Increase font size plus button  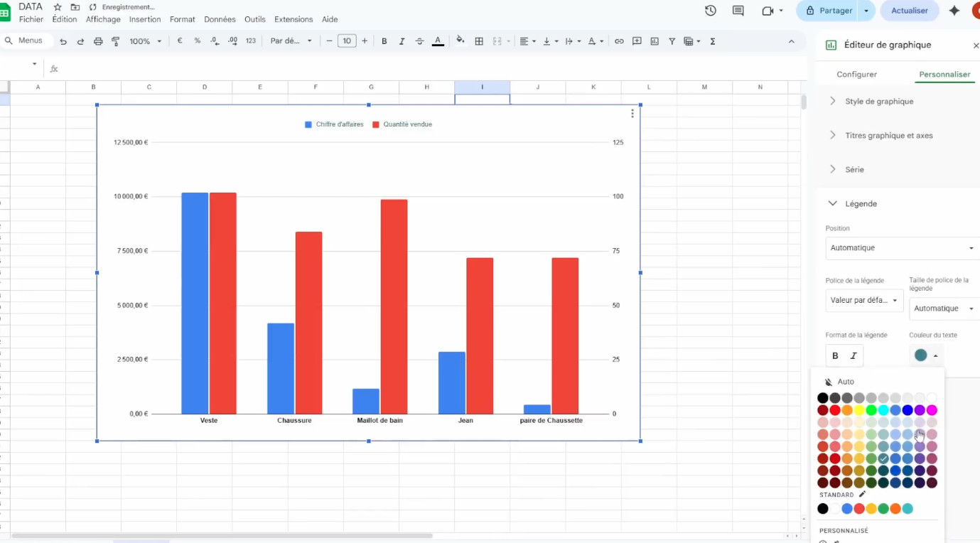[365, 41]
